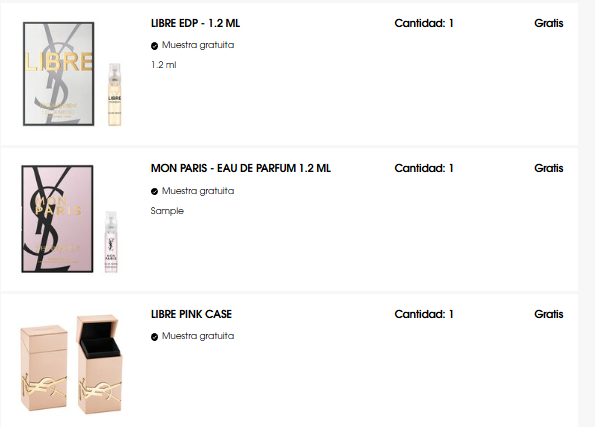595x427 pixels.
Task: Open the LIBRE PINK CASE product title
Action: coord(191,314)
